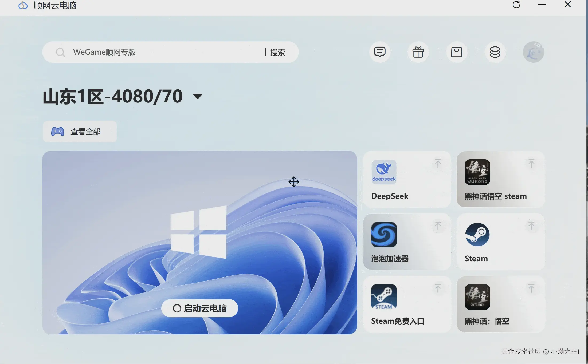The height and width of the screenshot is (364, 588).
Task: Open the shopping bag store icon
Action: point(456,52)
